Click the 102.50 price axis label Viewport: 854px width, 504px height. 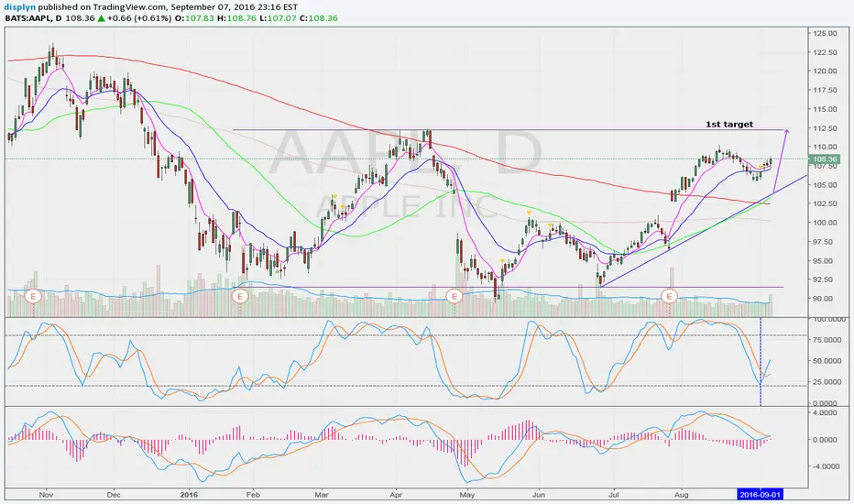825,203
